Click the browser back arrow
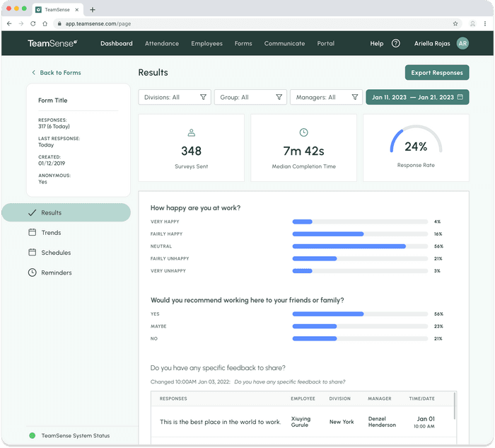The height and width of the screenshot is (448, 495). pos(9,23)
